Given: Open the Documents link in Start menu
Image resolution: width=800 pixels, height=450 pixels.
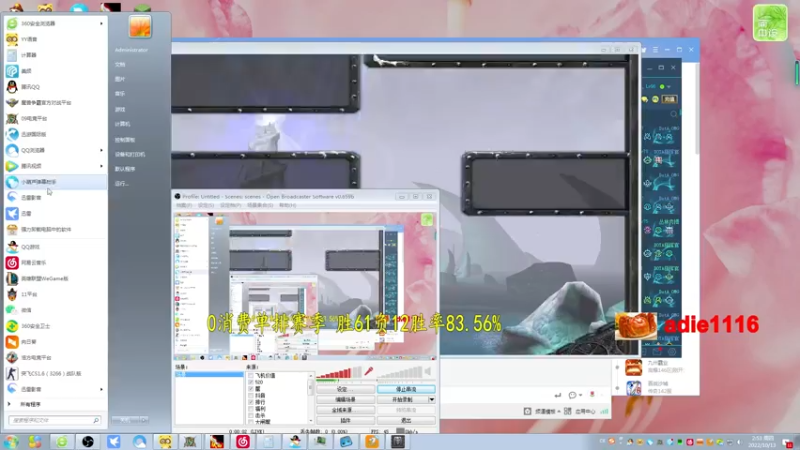Looking at the screenshot, I should 120,65.
